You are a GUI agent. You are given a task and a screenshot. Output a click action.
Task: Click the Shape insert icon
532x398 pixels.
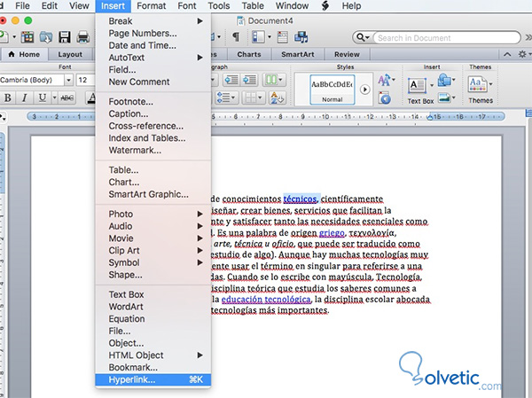444,81
